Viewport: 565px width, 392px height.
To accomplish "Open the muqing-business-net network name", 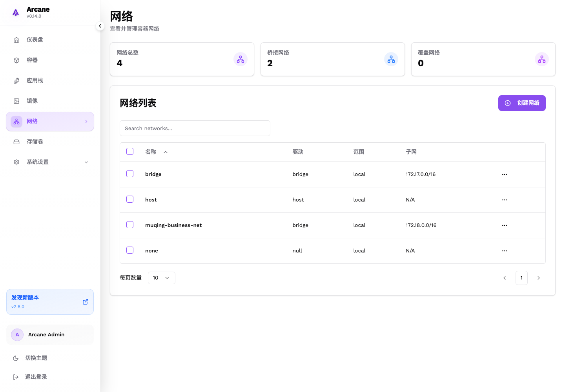I will click(173, 225).
